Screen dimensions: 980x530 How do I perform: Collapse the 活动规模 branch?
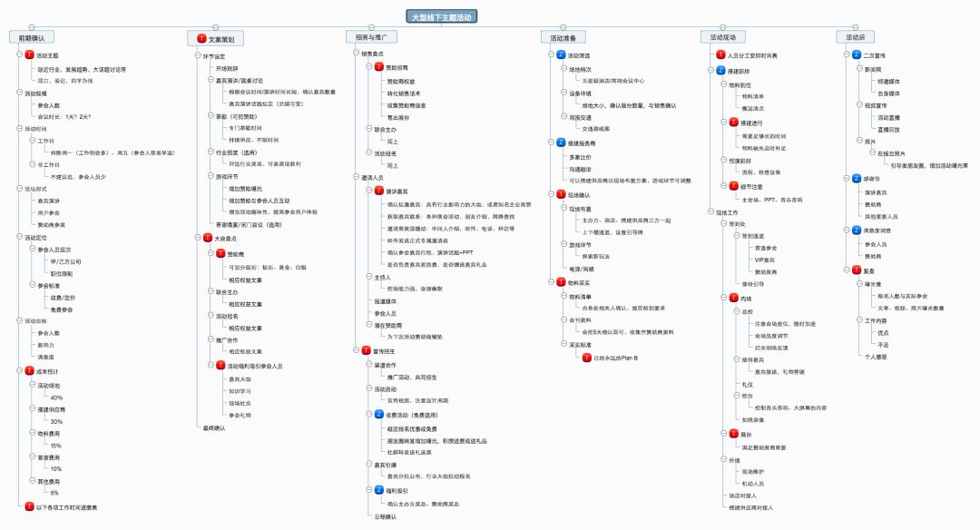pos(17,93)
